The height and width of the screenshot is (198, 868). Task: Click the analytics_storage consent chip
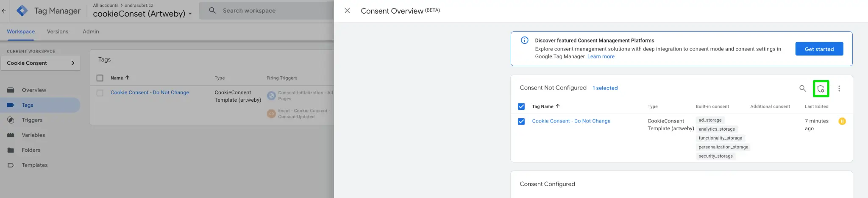pyautogui.click(x=717, y=129)
